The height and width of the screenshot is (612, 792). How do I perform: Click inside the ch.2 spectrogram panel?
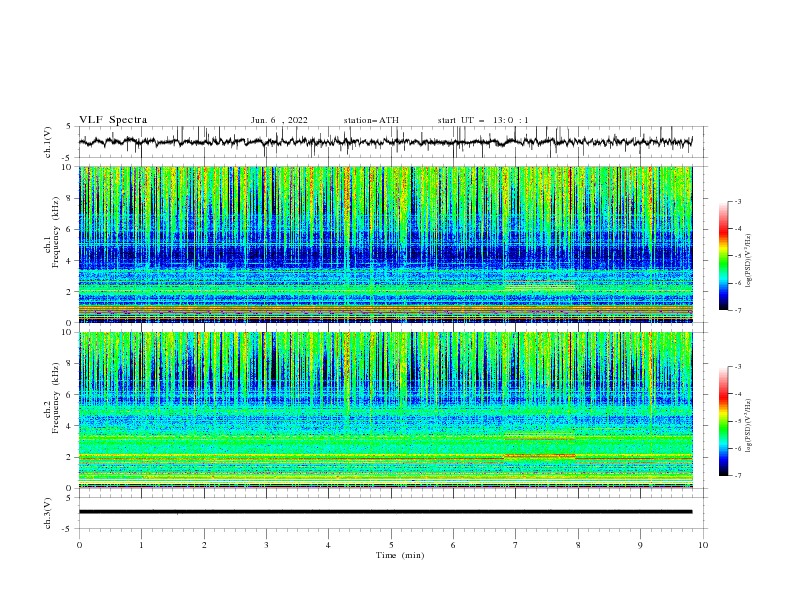pyautogui.click(x=385, y=410)
